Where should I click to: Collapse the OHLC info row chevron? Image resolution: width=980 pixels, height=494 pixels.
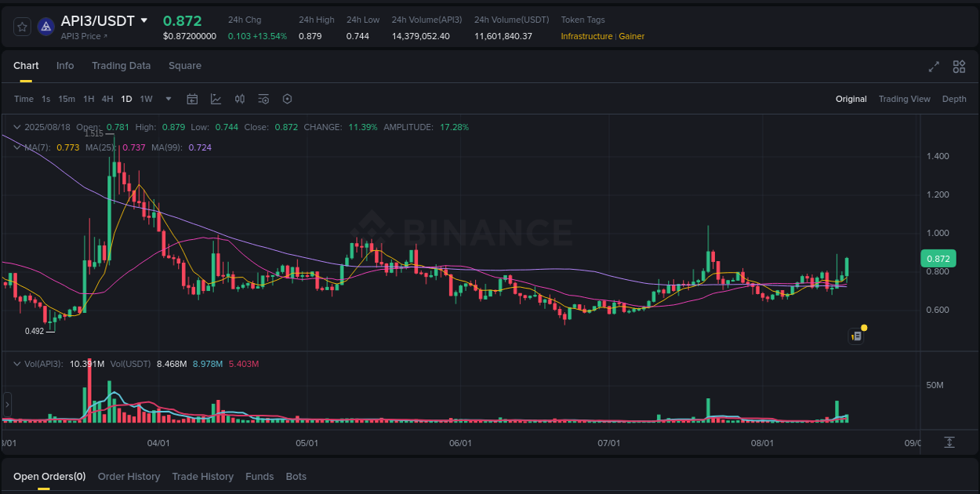pyautogui.click(x=17, y=126)
